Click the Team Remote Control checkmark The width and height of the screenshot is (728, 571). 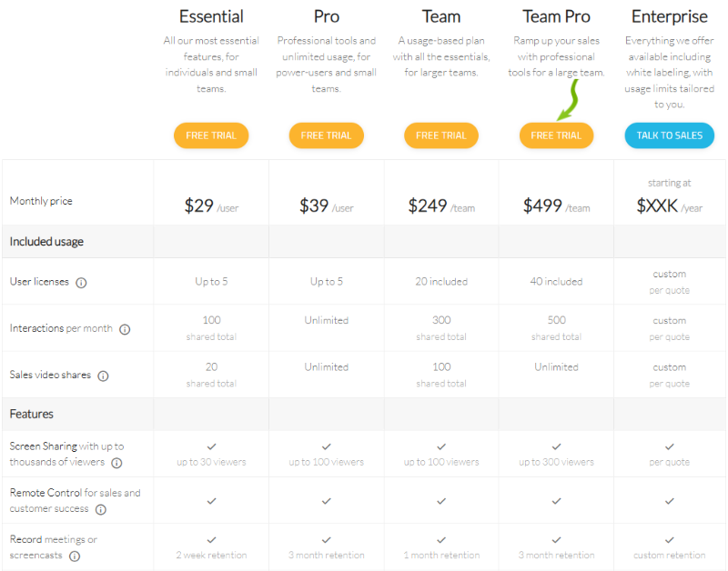[441, 501]
